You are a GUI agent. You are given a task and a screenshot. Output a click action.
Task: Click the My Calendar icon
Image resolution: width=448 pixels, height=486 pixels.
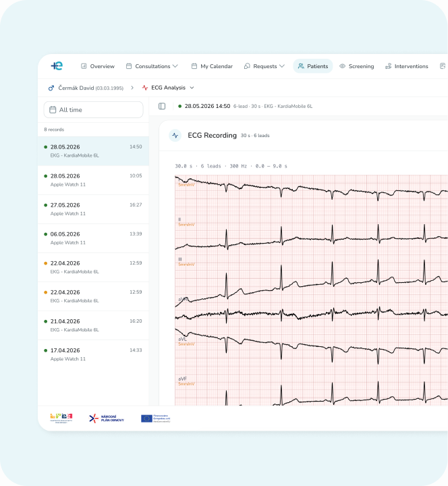[x=194, y=66]
